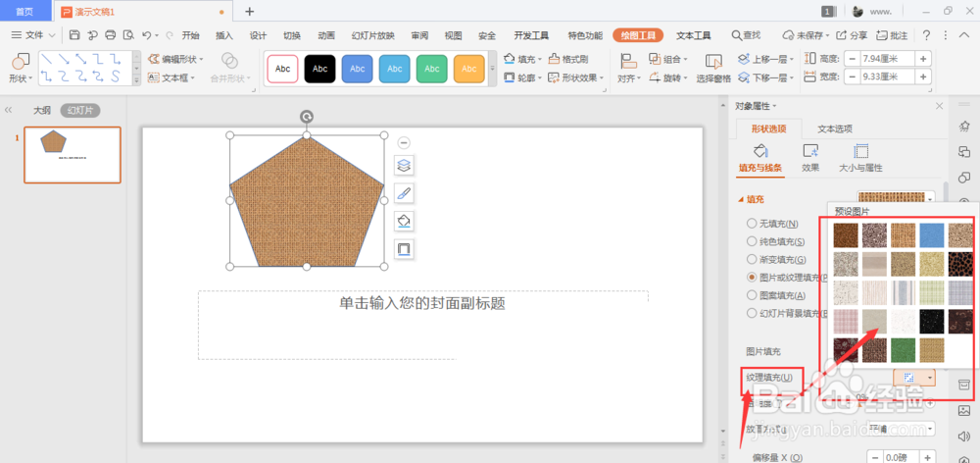Click the 首页 home tab
Screen dimensions: 980x463
(x=24, y=11)
